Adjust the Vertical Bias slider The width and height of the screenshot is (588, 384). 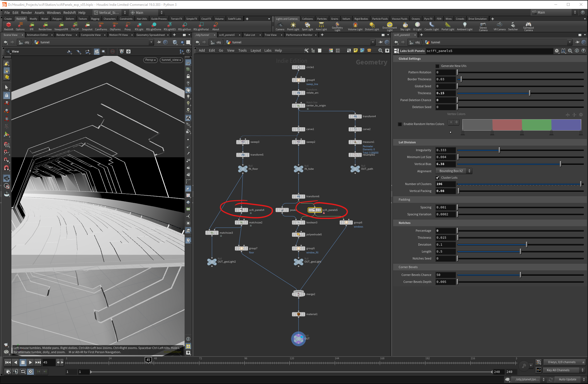(520, 164)
